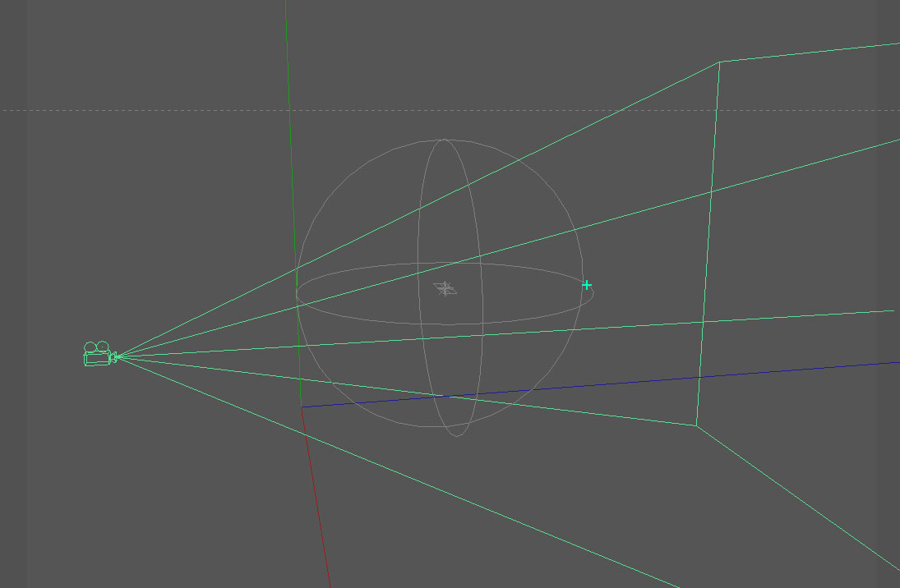This screenshot has width=900, height=588.
Task: Select the pivot locator at the sphere center
Action: (445, 288)
